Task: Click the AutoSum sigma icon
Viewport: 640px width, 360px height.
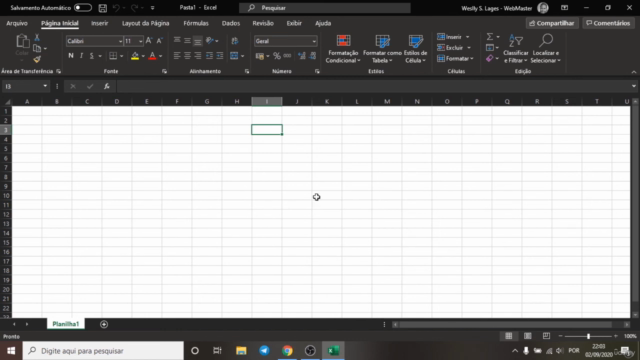Action: pos(490,37)
